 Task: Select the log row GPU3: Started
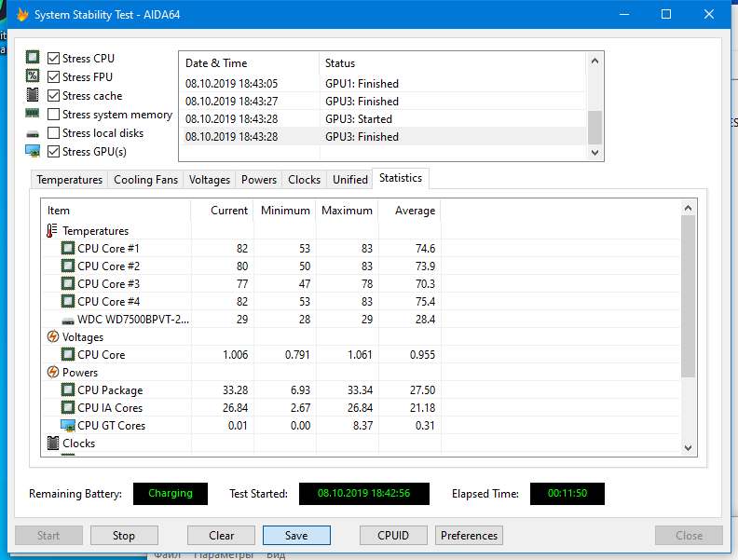click(384, 119)
